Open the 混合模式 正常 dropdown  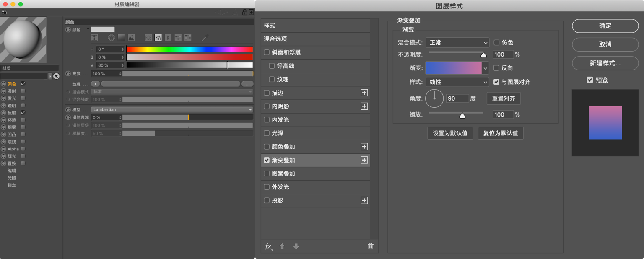[x=457, y=43]
